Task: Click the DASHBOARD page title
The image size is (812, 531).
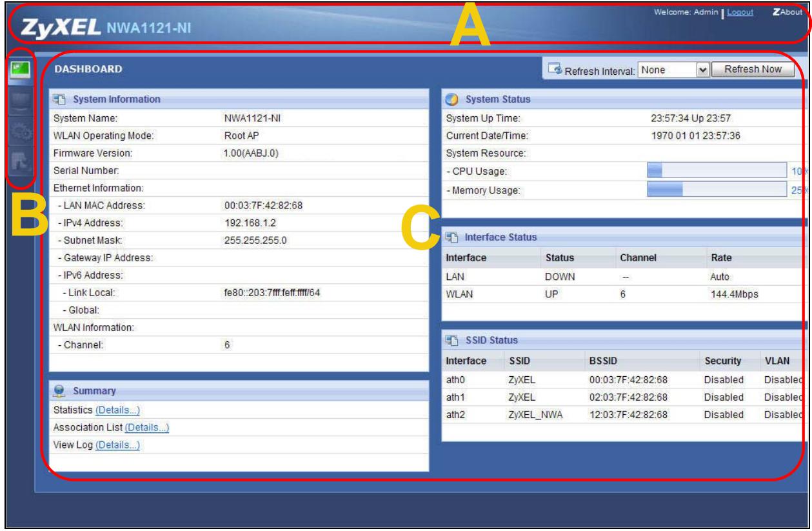Action: (89, 68)
